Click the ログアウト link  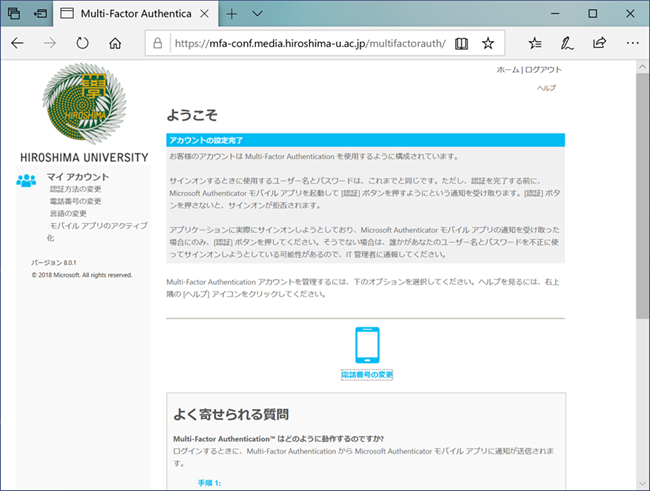tap(543, 70)
